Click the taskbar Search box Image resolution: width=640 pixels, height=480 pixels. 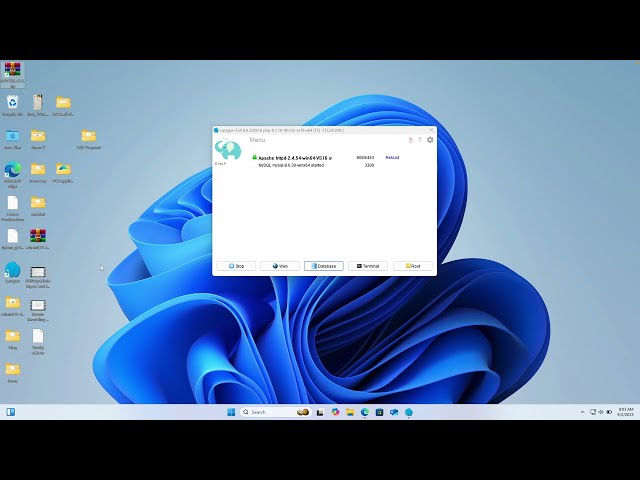(268, 412)
